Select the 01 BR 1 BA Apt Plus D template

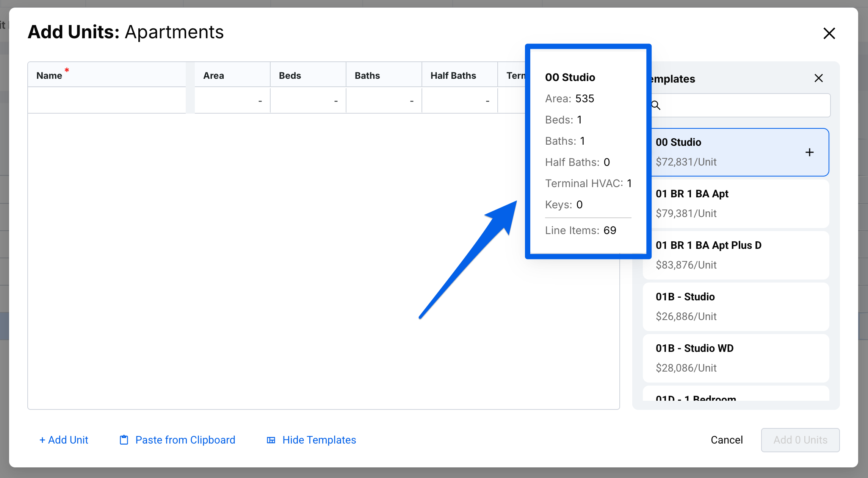(x=735, y=255)
